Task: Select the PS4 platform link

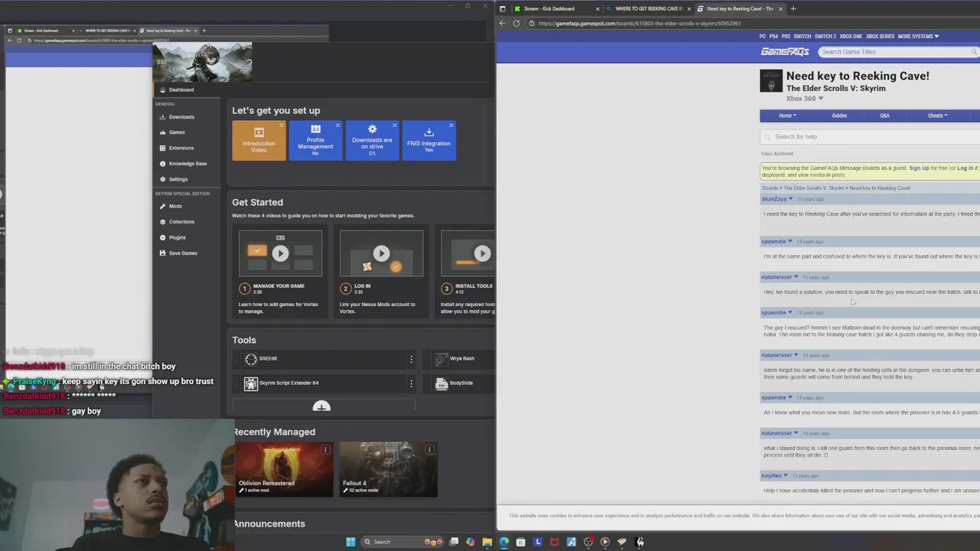Action: tap(773, 36)
